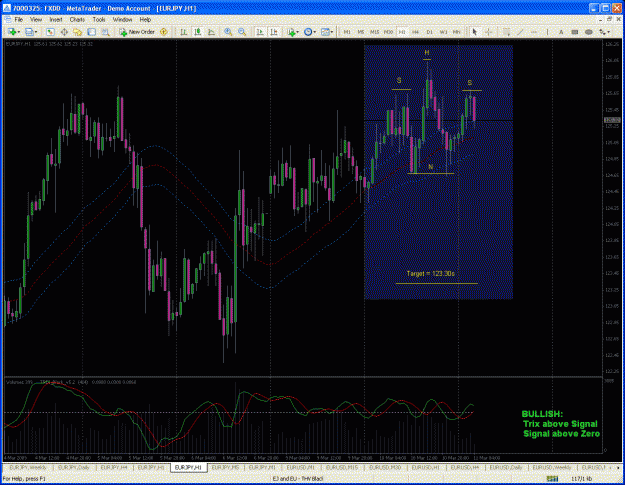
Task: Set timeframe to M1
Action: 347,32
